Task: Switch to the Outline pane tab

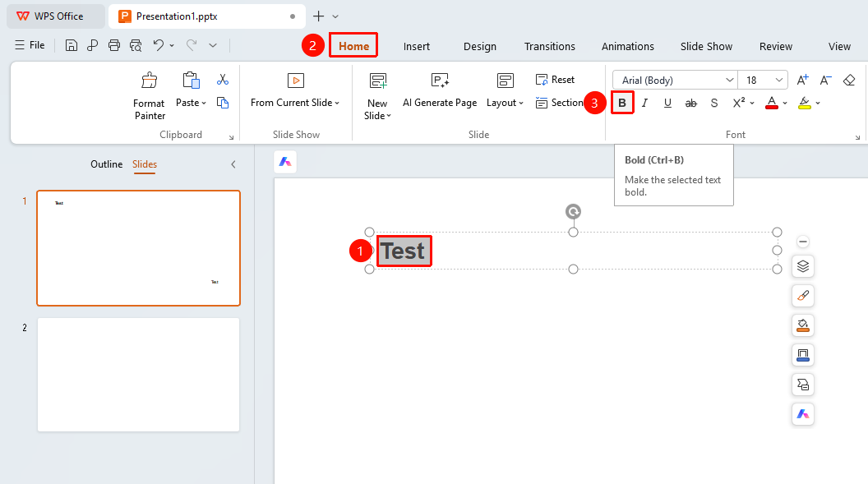Action: tap(107, 164)
